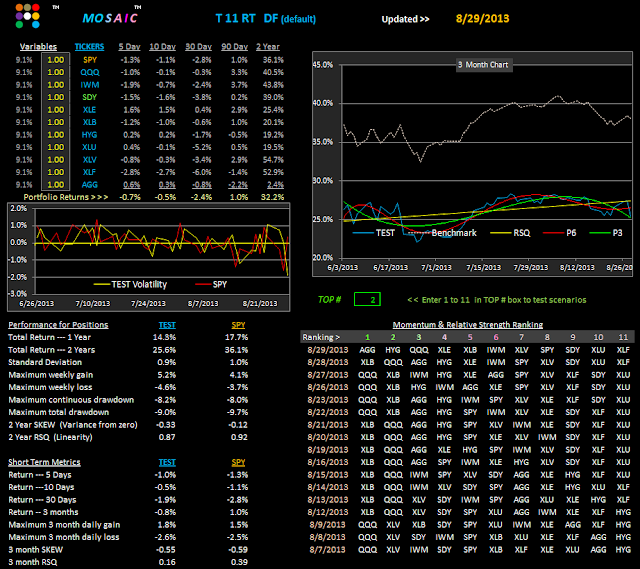Click the 45.0% axis label in 3 Month Chart
Screen dimensions: 640x569
pos(323,65)
